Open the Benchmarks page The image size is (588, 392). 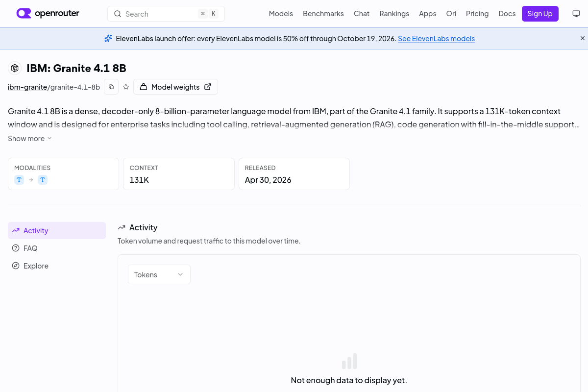point(323,14)
